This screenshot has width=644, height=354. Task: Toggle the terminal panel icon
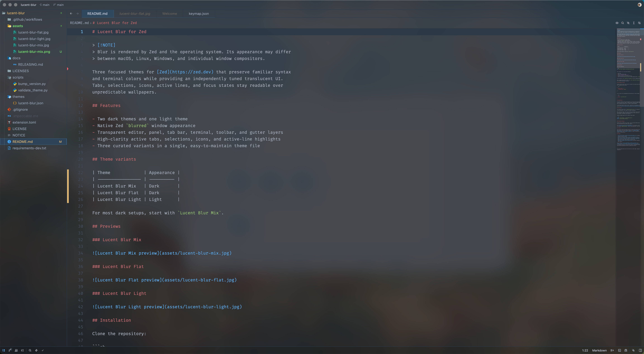[620, 350]
